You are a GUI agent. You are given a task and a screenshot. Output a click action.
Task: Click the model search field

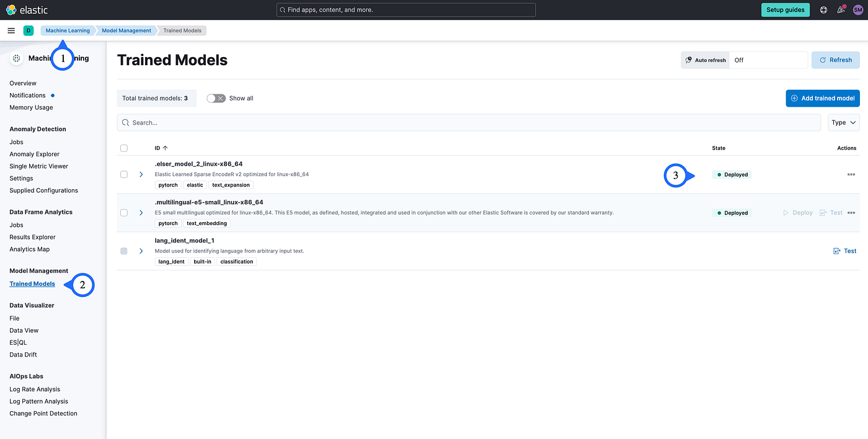(x=434, y=122)
